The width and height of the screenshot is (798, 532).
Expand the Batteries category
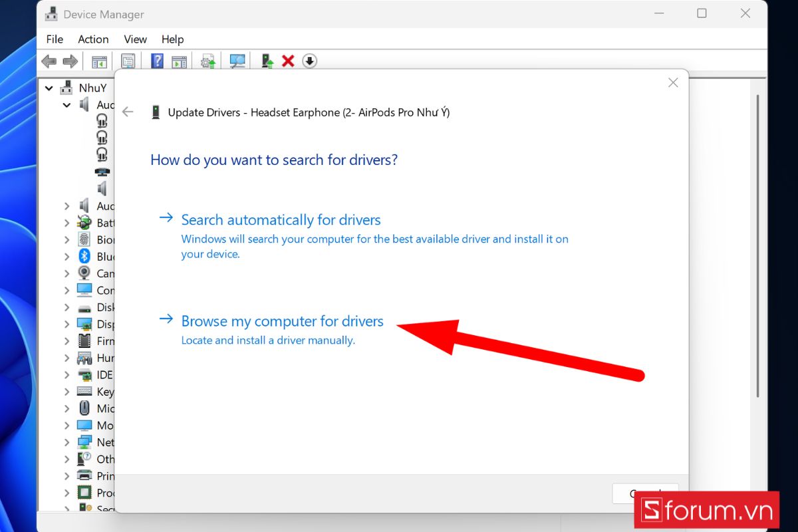[x=66, y=223]
